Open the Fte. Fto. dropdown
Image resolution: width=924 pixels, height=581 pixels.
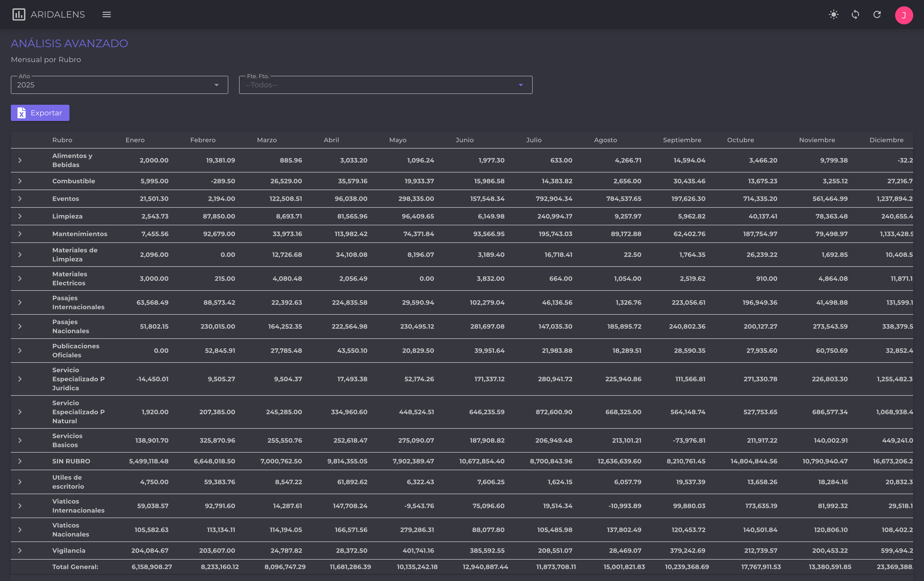pyautogui.click(x=385, y=85)
